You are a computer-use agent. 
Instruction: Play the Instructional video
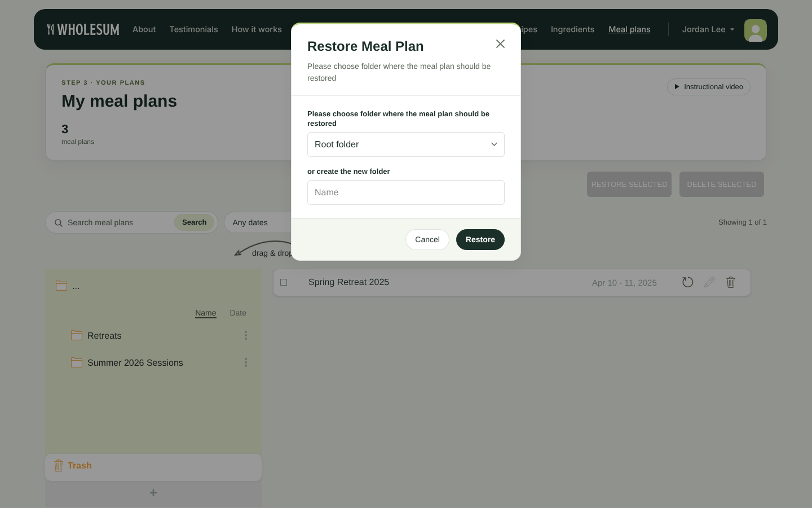click(x=709, y=87)
